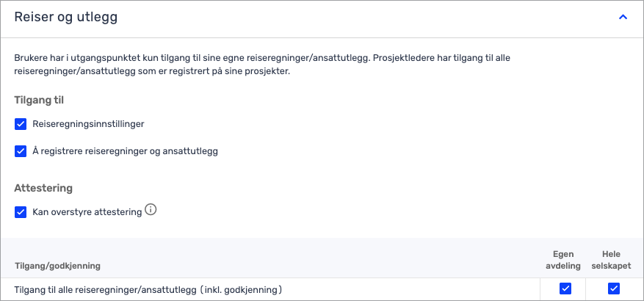Click the Kan overstyre attestering label text
Screen dimensions: 644x301
[x=87, y=212]
